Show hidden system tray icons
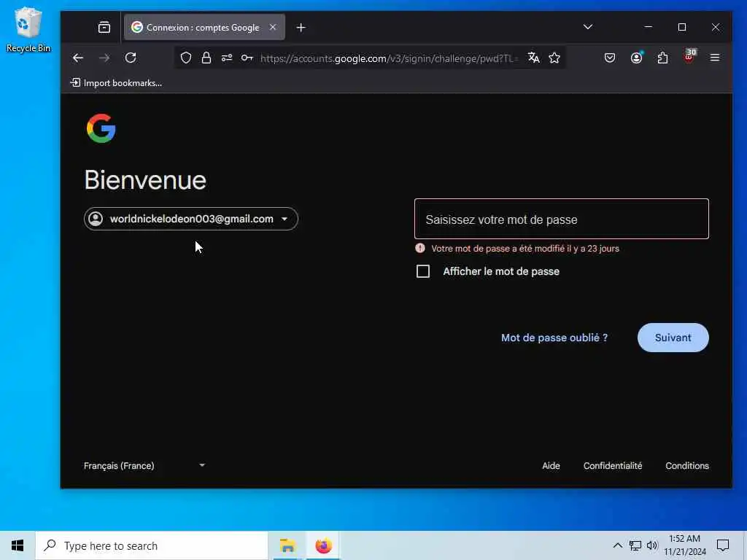 pyautogui.click(x=617, y=545)
